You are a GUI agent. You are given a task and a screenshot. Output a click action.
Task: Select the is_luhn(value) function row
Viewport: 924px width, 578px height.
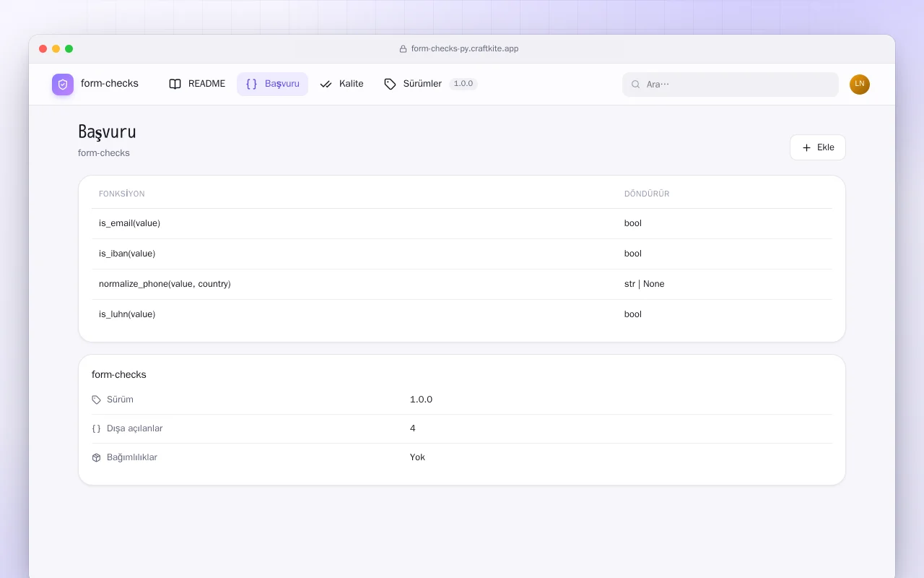[x=462, y=314]
